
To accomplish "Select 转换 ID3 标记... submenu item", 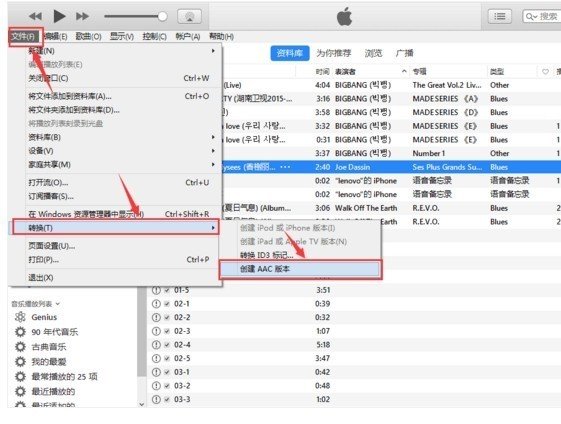I will (301, 255).
